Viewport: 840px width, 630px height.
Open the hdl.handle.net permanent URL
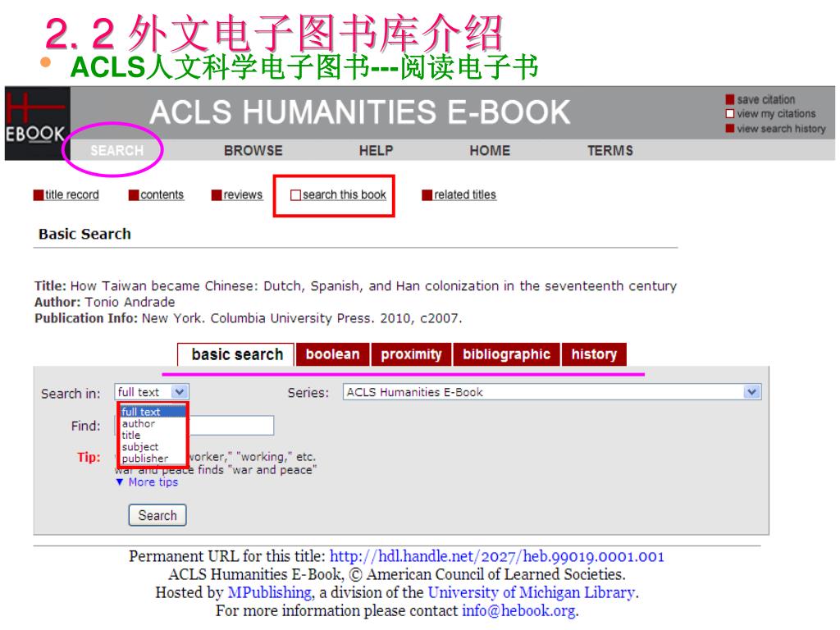tap(496, 557)
